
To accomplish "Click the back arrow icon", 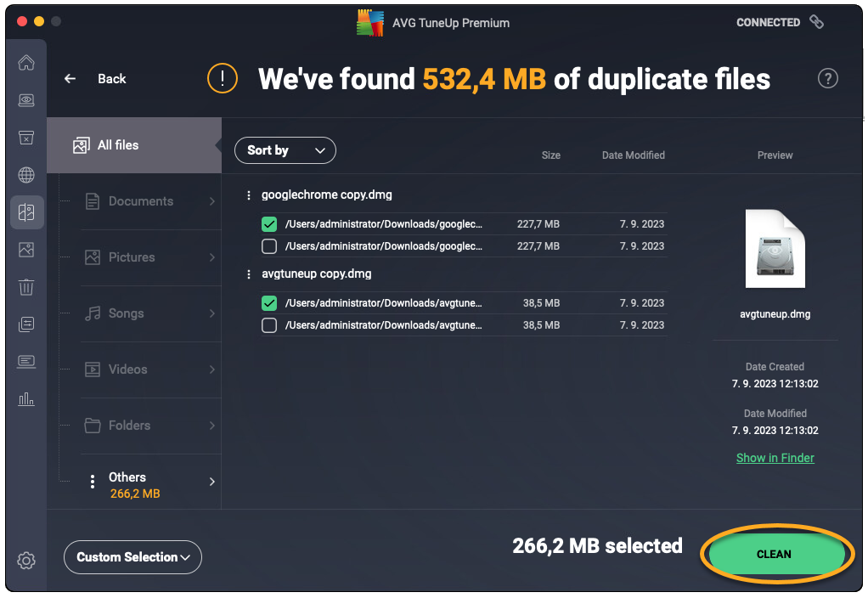I will (70, 79).
